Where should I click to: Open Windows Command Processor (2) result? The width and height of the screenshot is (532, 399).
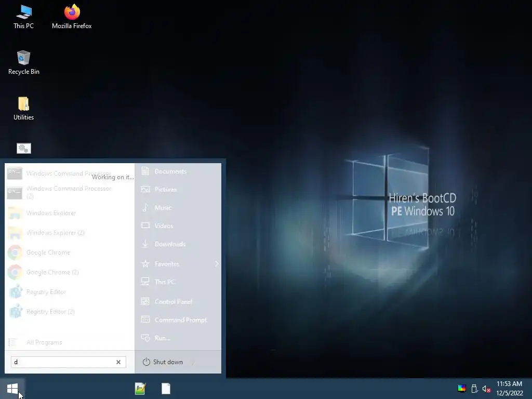pyautogui.click(x=70, y=192)
